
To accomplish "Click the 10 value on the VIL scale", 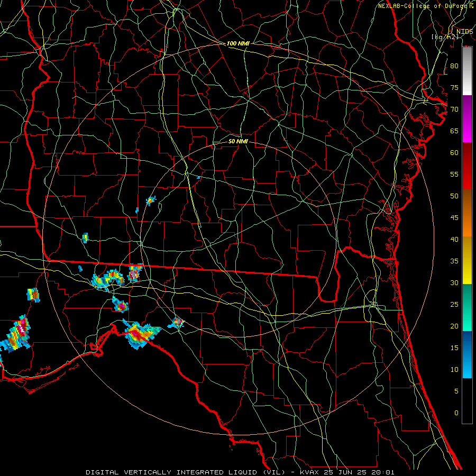I will tap(454, 370).
